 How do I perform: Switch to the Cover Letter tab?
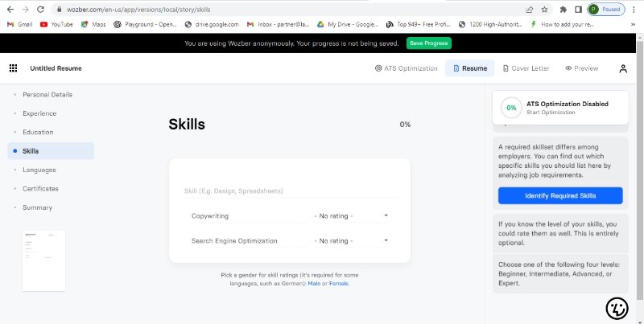coord(526,68)
